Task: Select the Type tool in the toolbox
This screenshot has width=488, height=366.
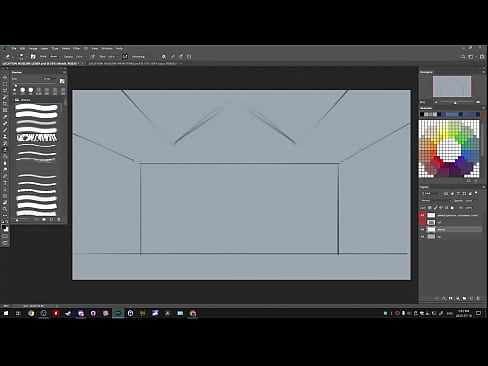Action: [x=5, y=183]
